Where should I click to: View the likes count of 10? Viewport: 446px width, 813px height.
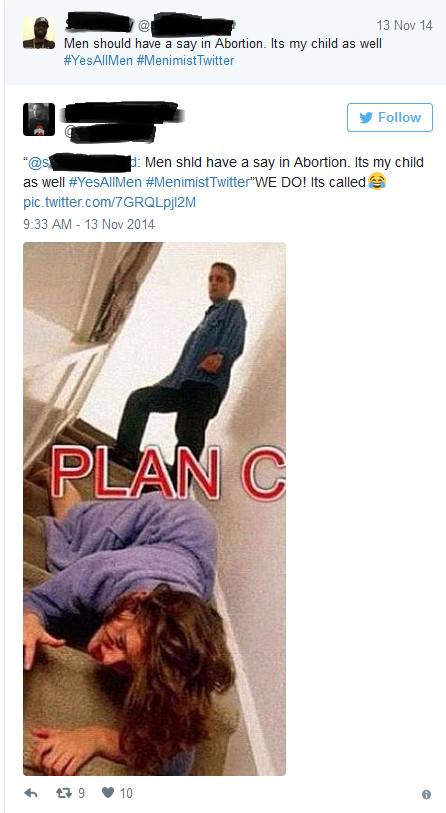coord(126,793)
